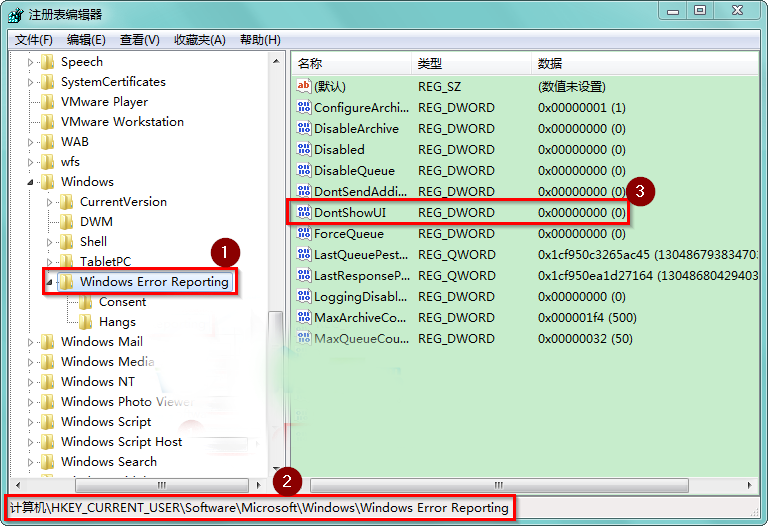Select the DisableArchive value icon

(x=304, y=129)
